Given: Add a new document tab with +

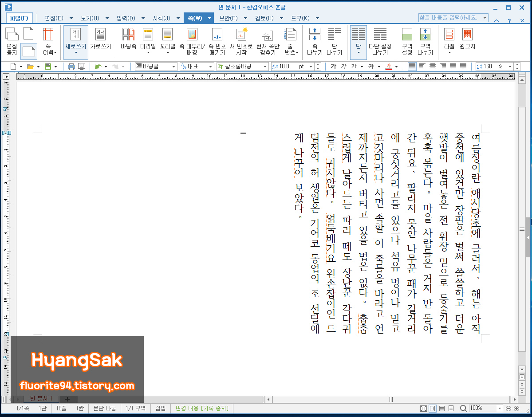Looking at the screenshot, I should point(67,399).
